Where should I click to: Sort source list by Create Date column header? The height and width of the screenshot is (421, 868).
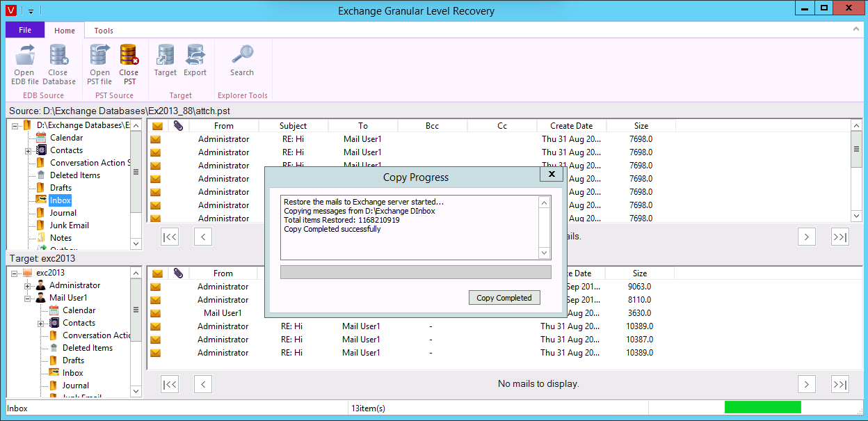click(572, 126)
